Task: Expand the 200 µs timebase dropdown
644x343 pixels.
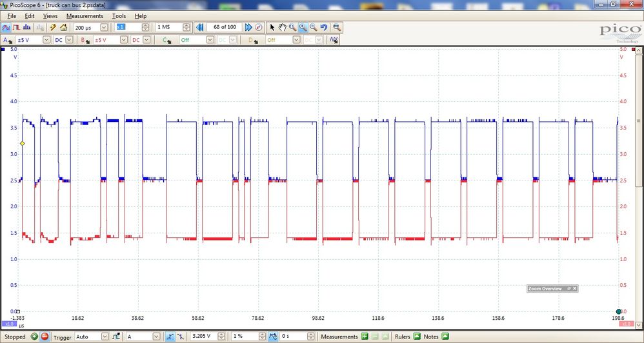Action: point(104,28)
